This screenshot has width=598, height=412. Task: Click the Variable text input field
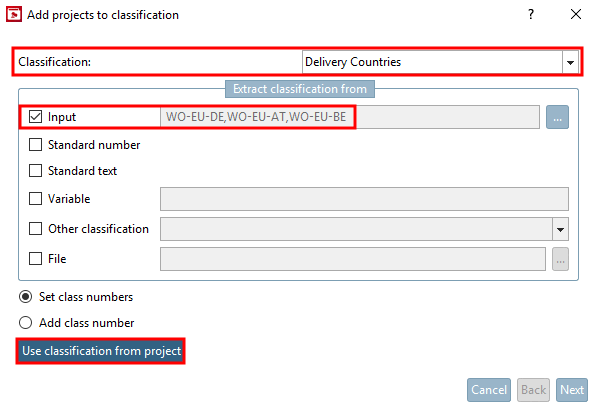coord(364,199)
